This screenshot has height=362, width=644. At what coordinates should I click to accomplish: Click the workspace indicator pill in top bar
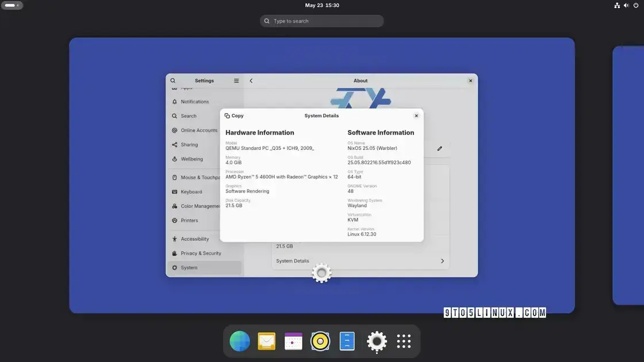click(12, 5)
